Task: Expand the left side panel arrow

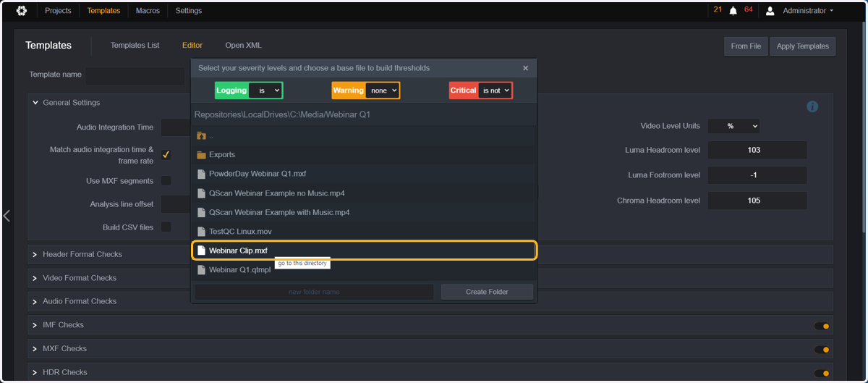Action: click(x=7, y=216)
